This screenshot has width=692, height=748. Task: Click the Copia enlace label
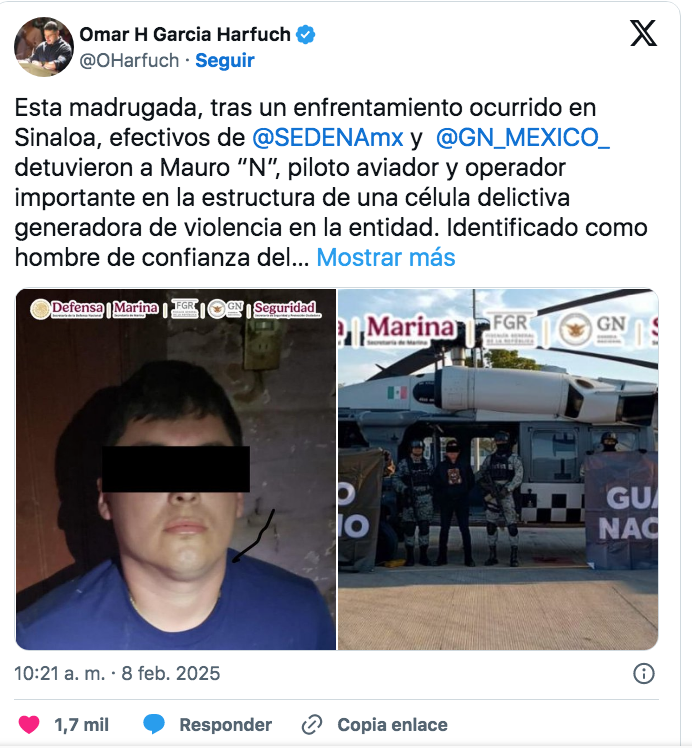point(392,725)
